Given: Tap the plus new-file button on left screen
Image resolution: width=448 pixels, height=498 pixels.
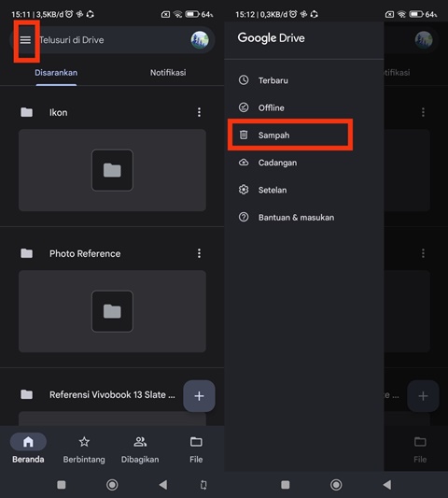Looking at the screenshot, I should pyautogui.click(x=199, y=396).
